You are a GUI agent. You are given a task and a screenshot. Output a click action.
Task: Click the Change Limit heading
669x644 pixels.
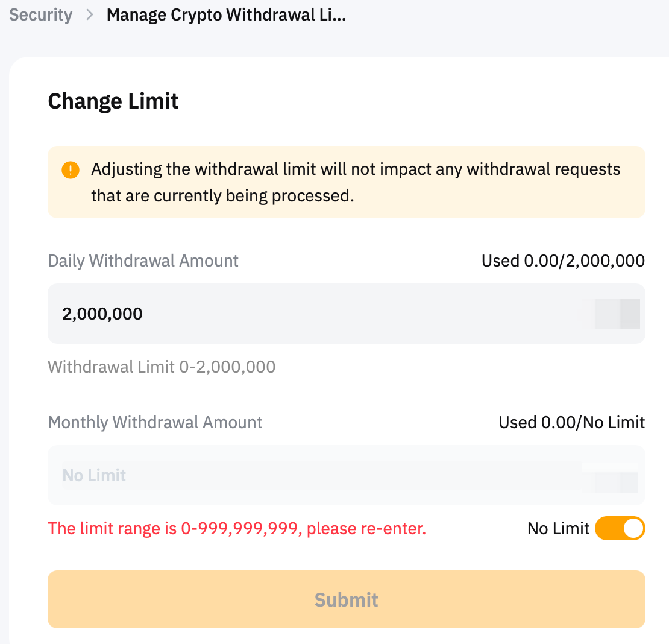tap(113, 101)
